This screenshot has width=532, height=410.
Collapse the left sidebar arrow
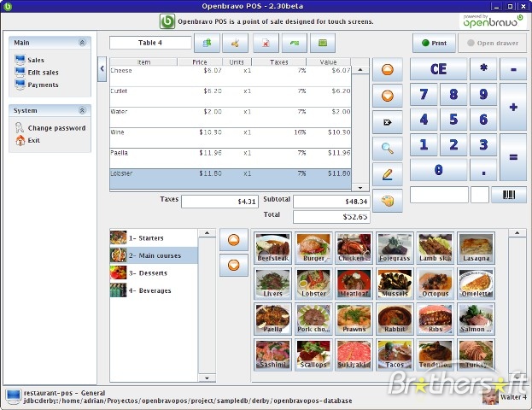pyautogui.click(x=102, y=69)
